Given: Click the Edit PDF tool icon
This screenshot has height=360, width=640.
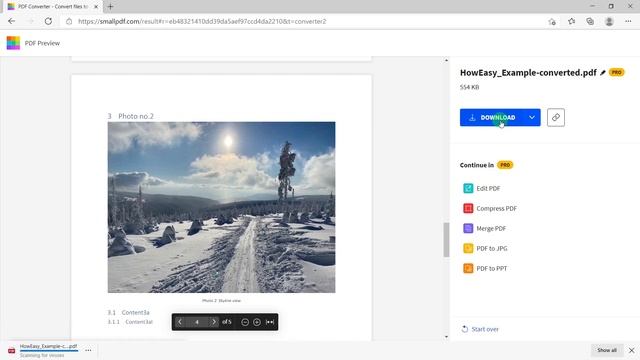Looking at the screenshot, I should tap(468, 188).
